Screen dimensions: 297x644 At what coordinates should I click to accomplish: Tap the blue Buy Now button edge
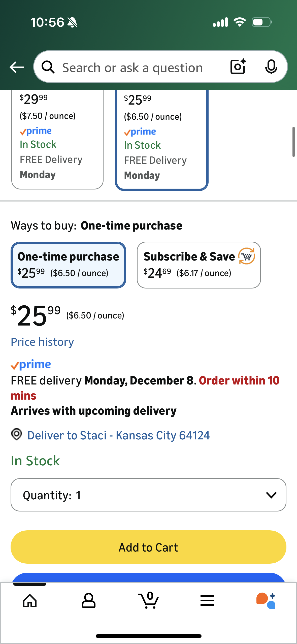coord(148,577)
